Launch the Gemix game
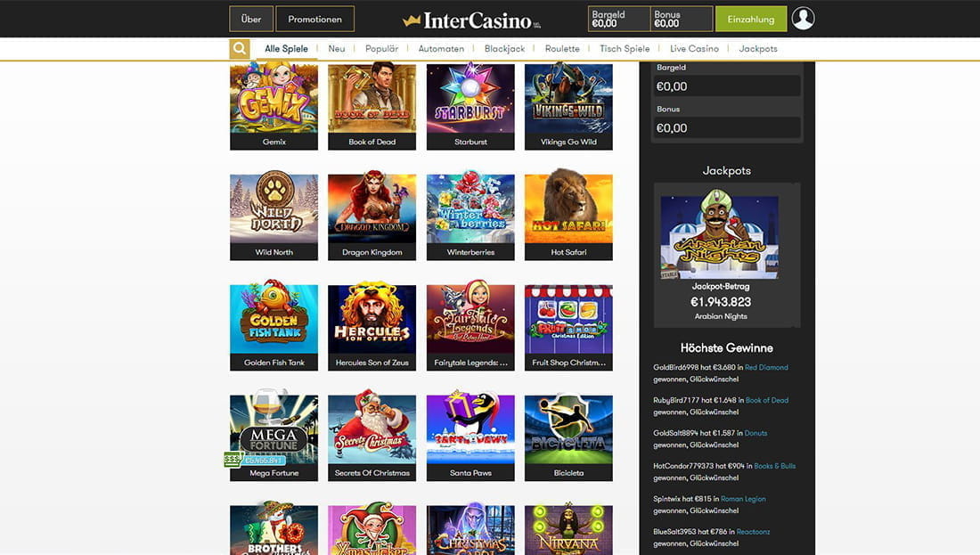 274,106
